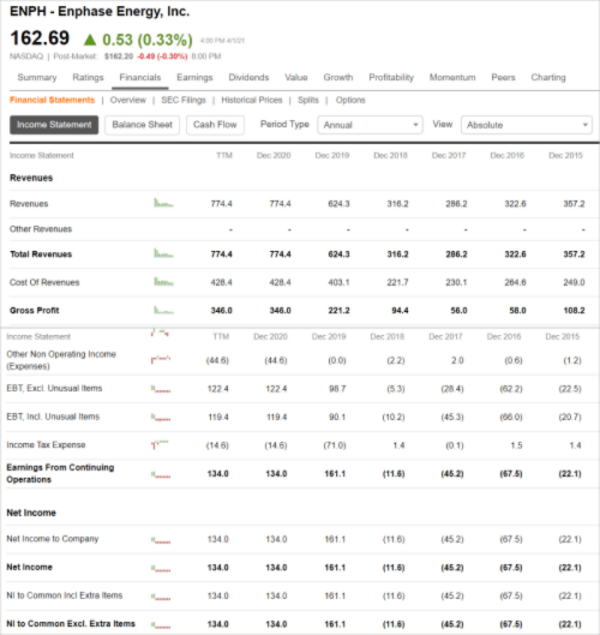This screenshot has height=635, width=600.
Task: Click the 162.69 stock price
Action: [x=40, y=38]
